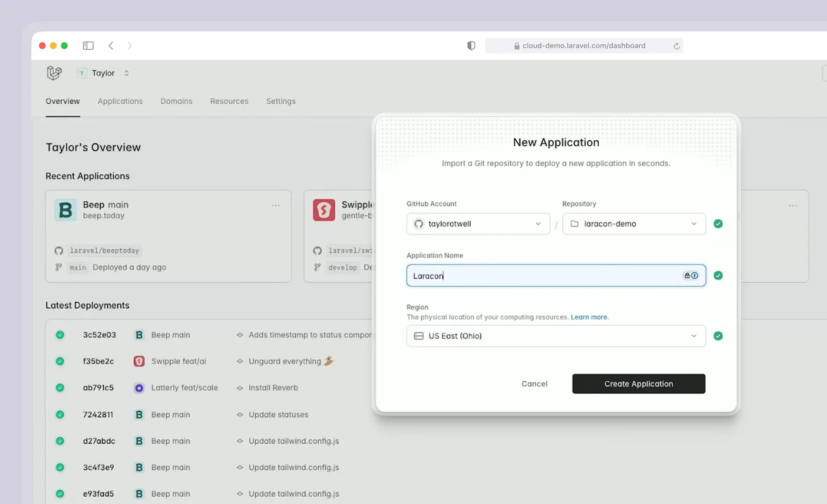This screenshot has width=827, height=504.
Task: Click the privacy shield icon in toolbar
Action: click(471, 46)
